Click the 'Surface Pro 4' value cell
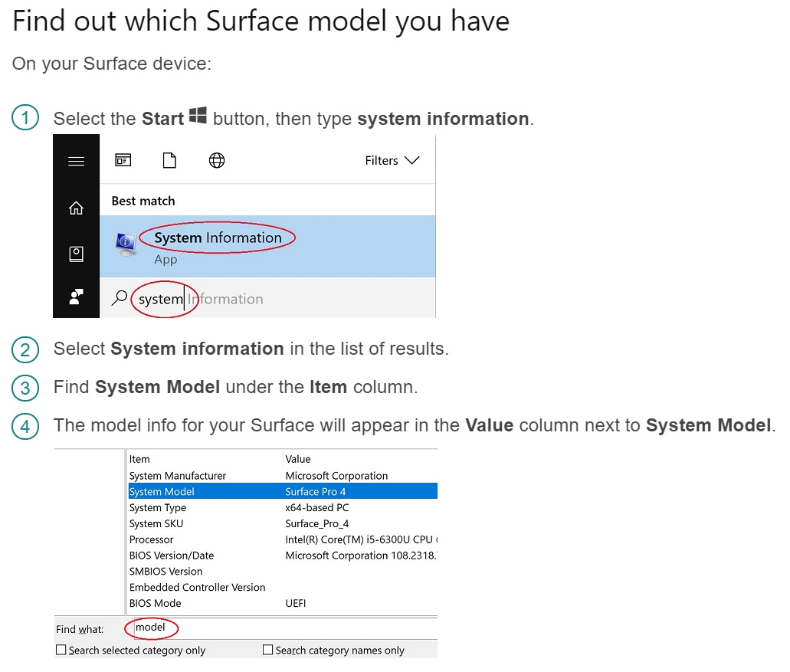 316,491
